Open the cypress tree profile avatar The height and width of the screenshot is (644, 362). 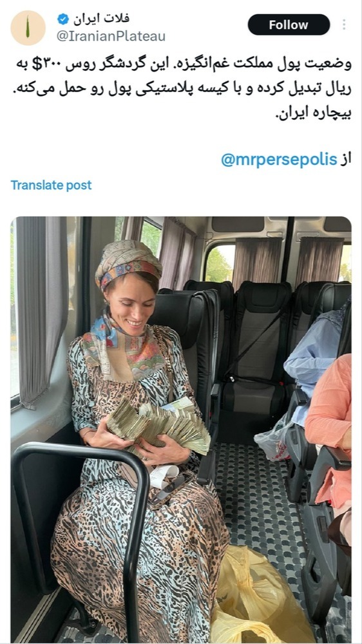(28, 28)
